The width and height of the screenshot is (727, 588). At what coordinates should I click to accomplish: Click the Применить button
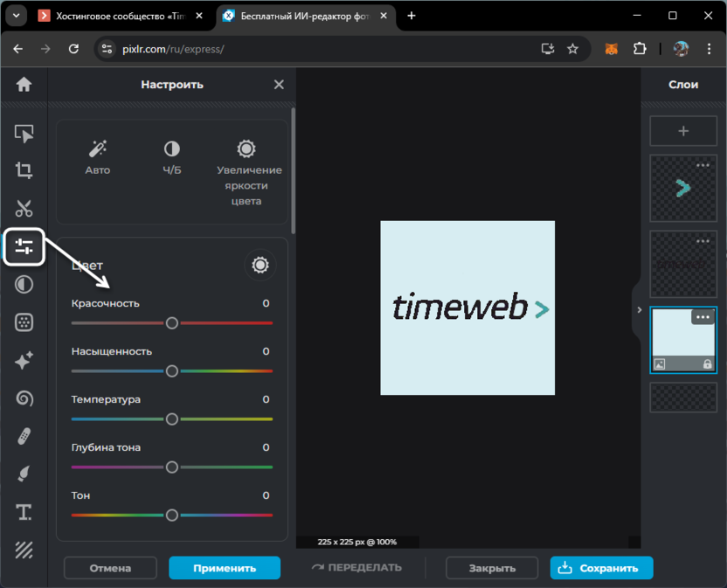pyautogui.click(x=225, y=568)
